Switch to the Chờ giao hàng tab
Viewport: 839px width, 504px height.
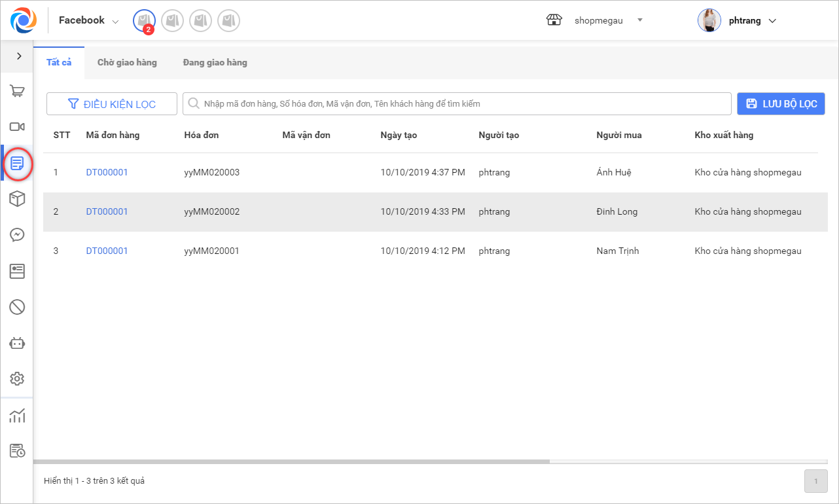tap(127, 63)
